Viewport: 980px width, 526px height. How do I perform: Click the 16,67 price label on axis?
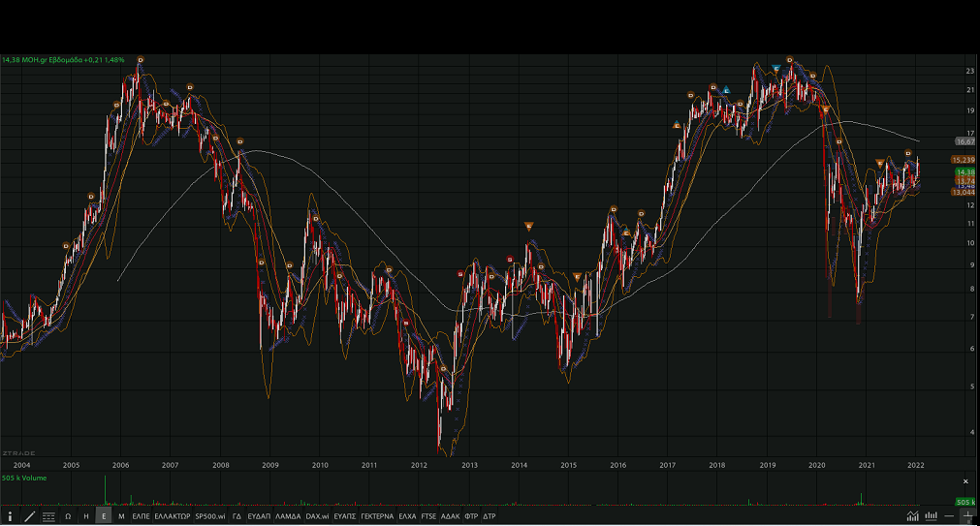(x=964, y=141)
